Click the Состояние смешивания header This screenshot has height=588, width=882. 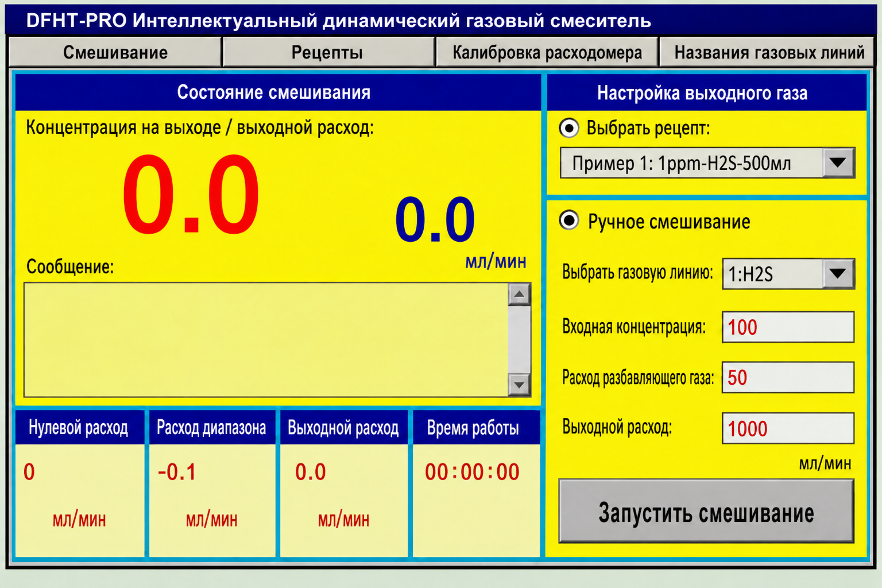(x=277, y=92)
